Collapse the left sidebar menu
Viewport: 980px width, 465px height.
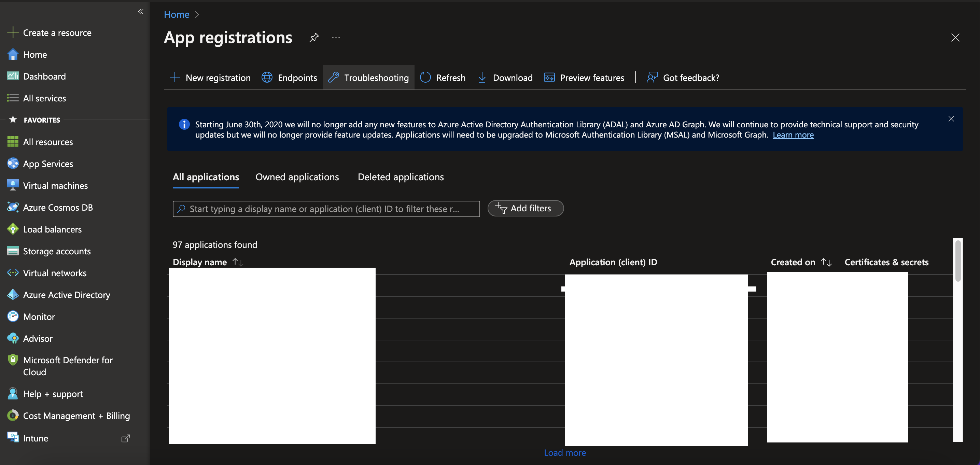[x=140, y=12]
